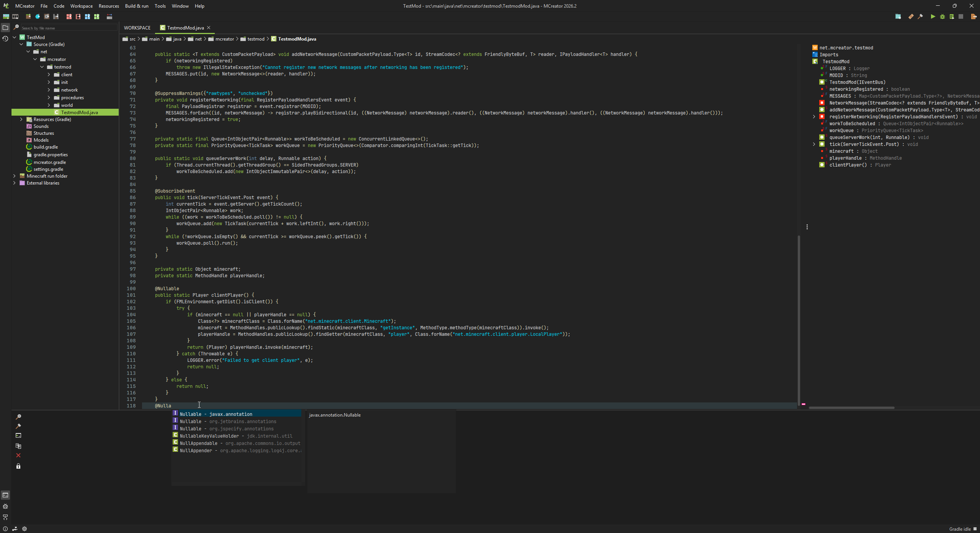Expand Resources (Gradle) in the tree
This screenshot has width=980, height=533.
click(21, 119)
